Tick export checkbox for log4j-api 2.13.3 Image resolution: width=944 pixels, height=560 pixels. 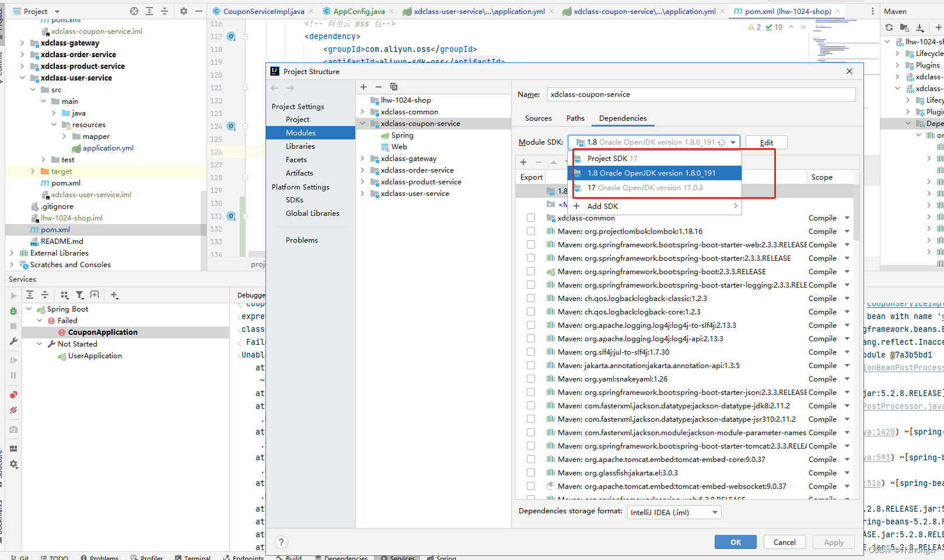(x=531, y=338)
